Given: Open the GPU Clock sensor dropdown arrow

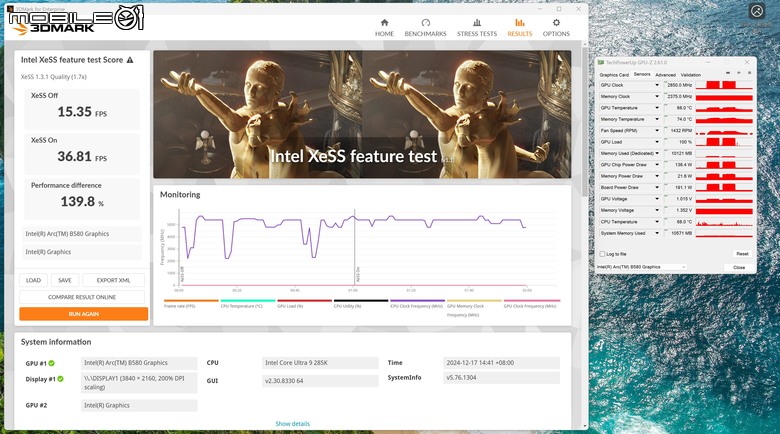Looking at the screenshot, I should point(657,85).
